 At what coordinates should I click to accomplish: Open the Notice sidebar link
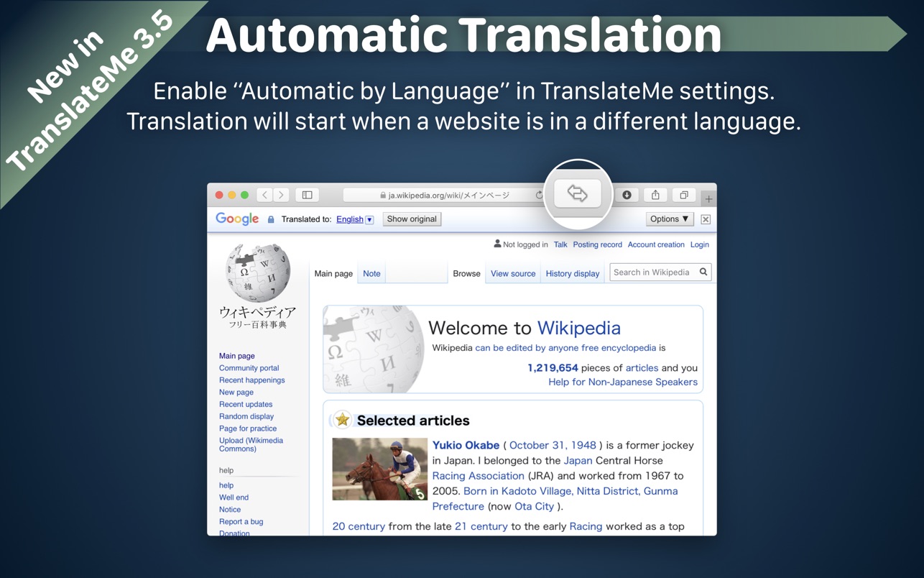point(230,510)
